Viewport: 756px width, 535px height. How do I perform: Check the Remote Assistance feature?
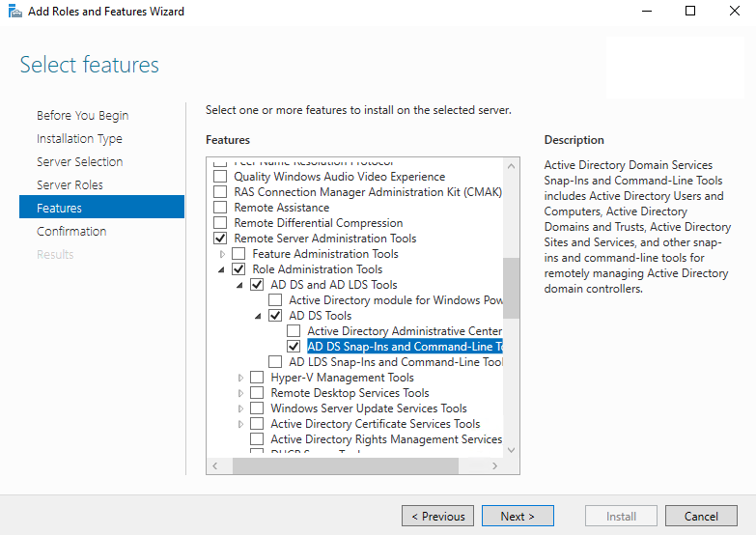click(x=220, y=208)
